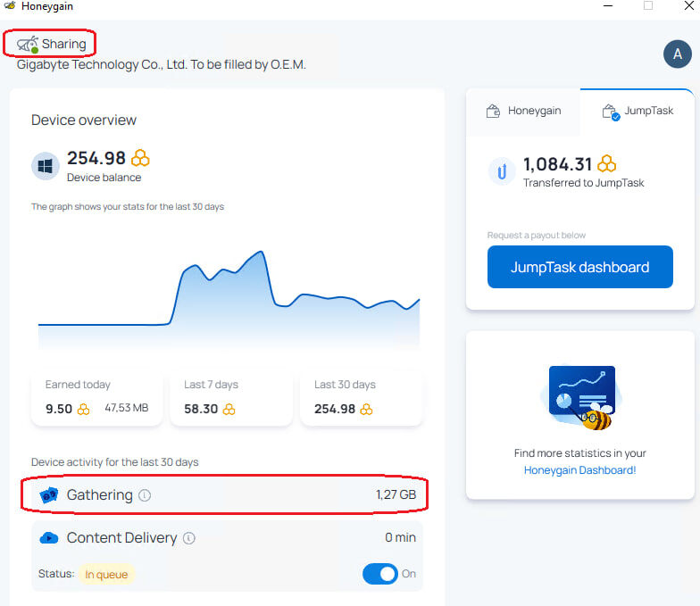The width and height of the screenshot is (700, 606).
Task: Open the JumpTask dashboard button
Action: [580, 267]
